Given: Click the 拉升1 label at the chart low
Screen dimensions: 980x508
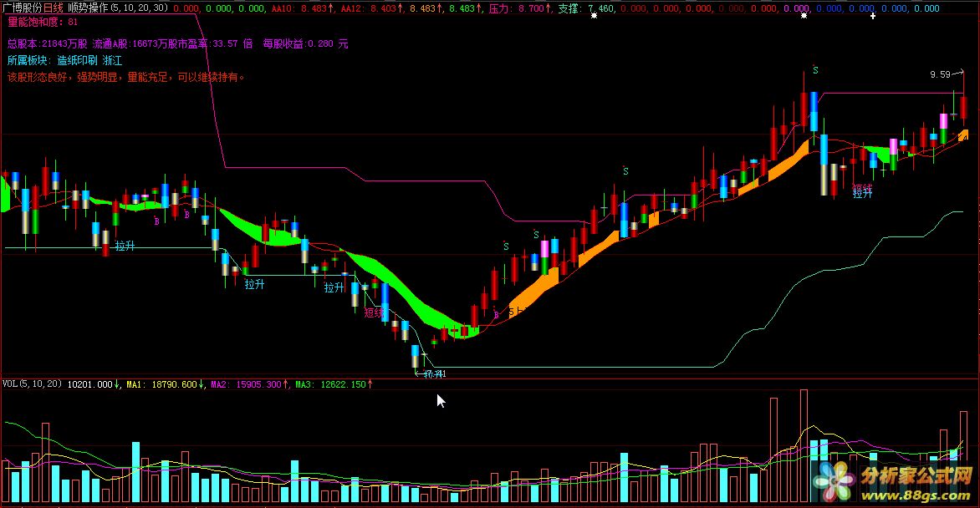Looking at the screenshot, I should point(434,373).
